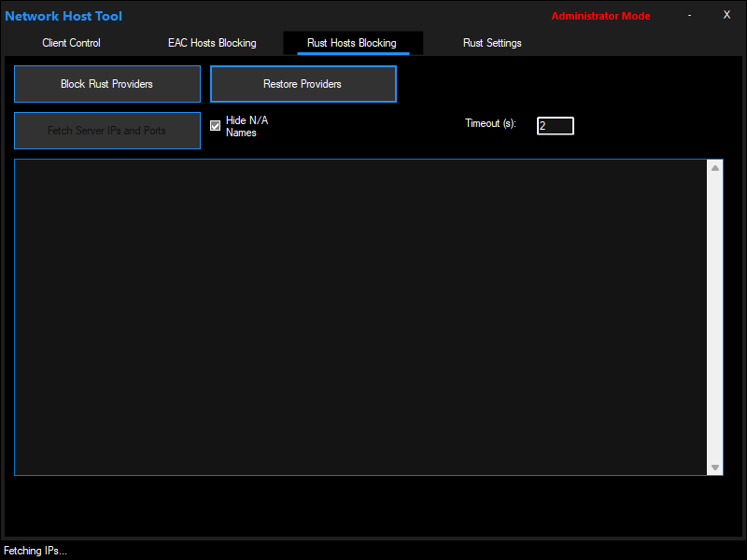Close the window with the X button
Image resolution: width=747 pixels, height=560 pixels.
[726, 15]
